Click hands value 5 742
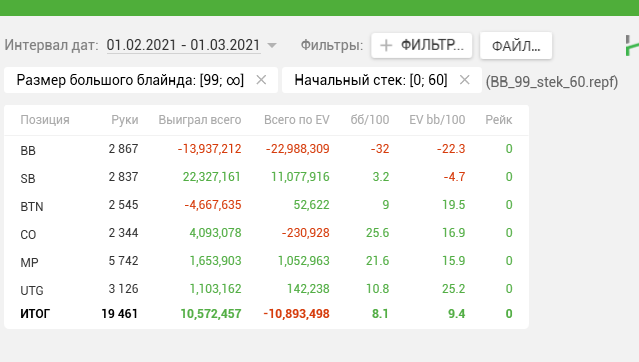The width and height of the screenshot is (639, 362). 123,261
